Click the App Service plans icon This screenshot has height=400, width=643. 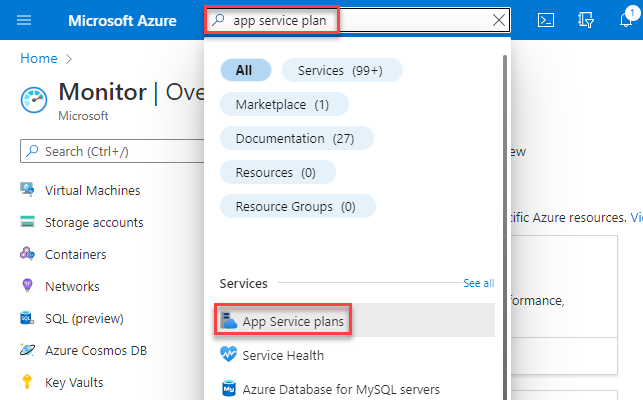227,321
